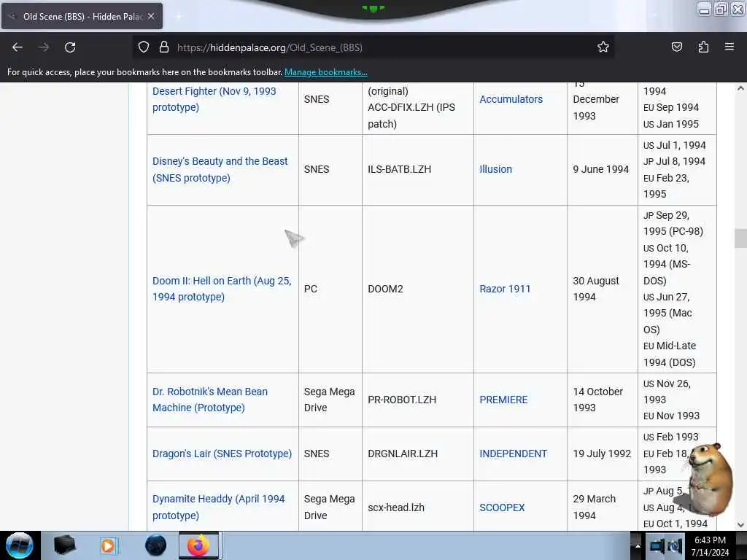This screenshot has width=747, height=560.
Task: Visit the INDEPENDENT group page
Action: (x=513, y=454)
